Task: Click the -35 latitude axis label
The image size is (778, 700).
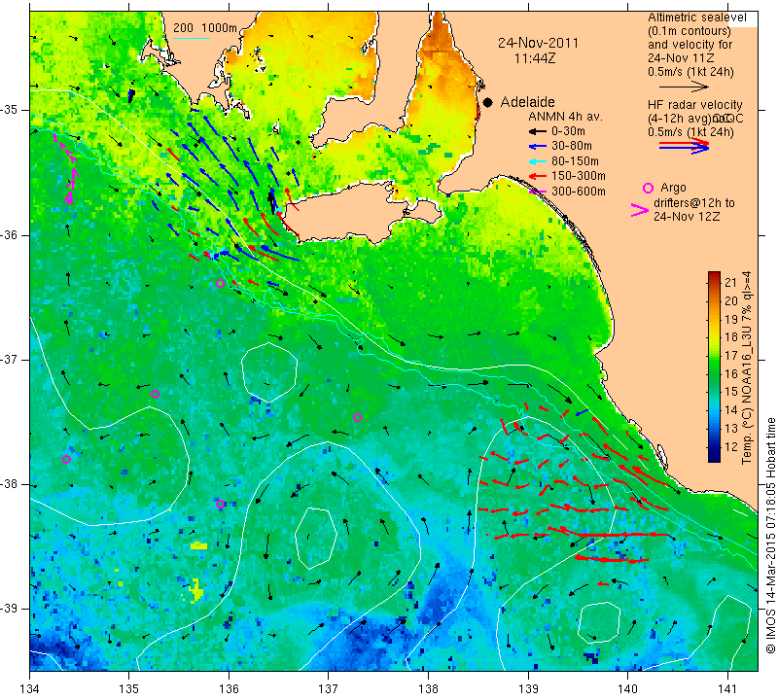Action: tap(10, 110)
